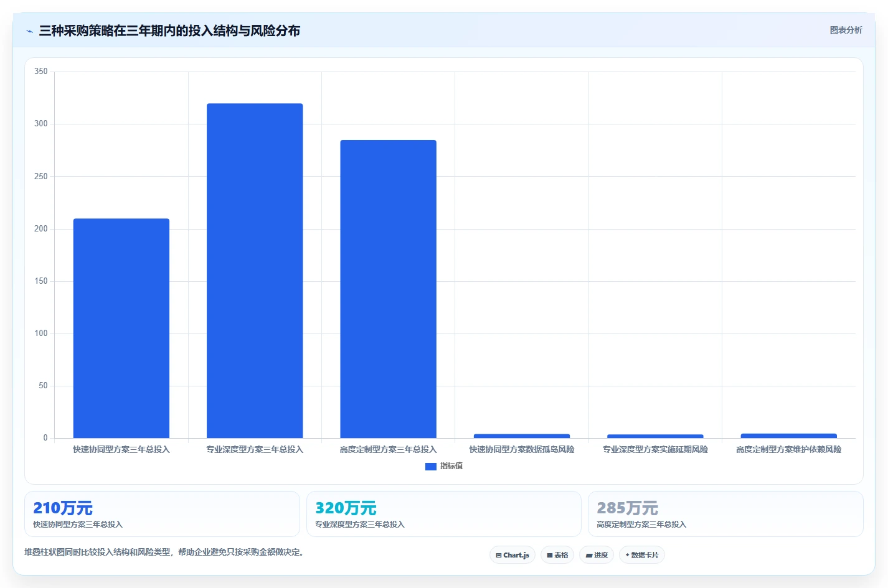Click the 指标值 legend label
Image resolution: width=888 pixels, height=588 pixels.
coord(451,466)
